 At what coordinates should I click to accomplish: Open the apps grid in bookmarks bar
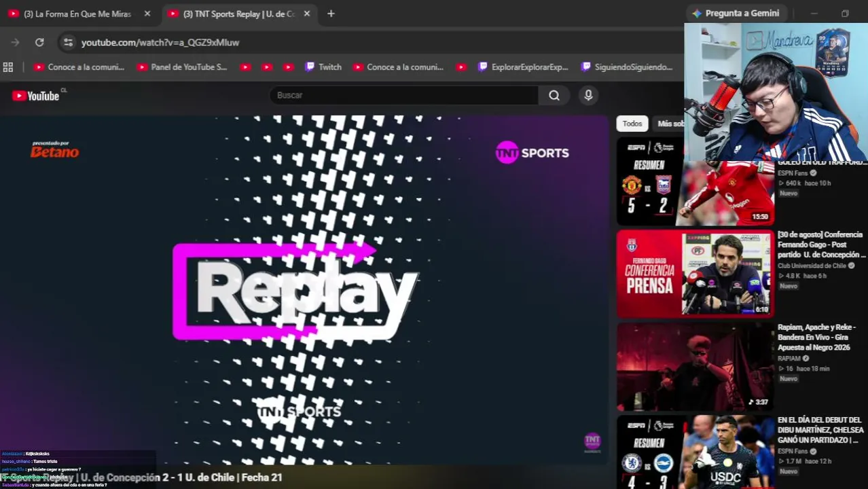[8, 67]
